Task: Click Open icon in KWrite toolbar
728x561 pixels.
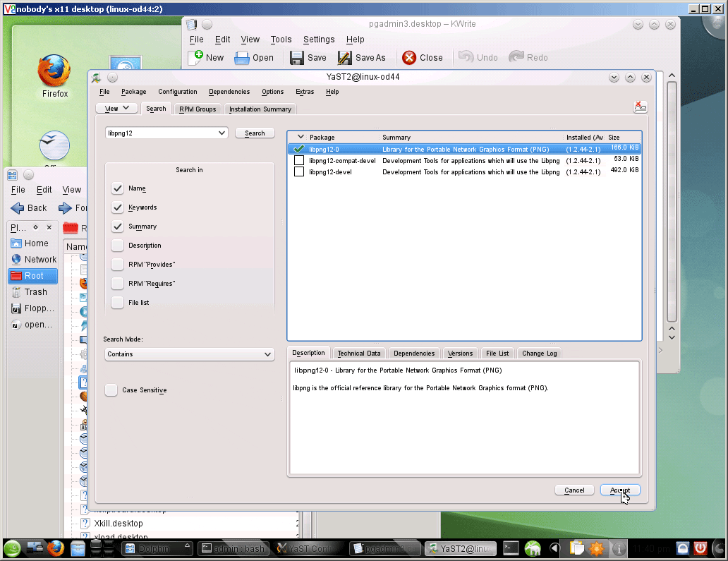Action: pos(241,58)
